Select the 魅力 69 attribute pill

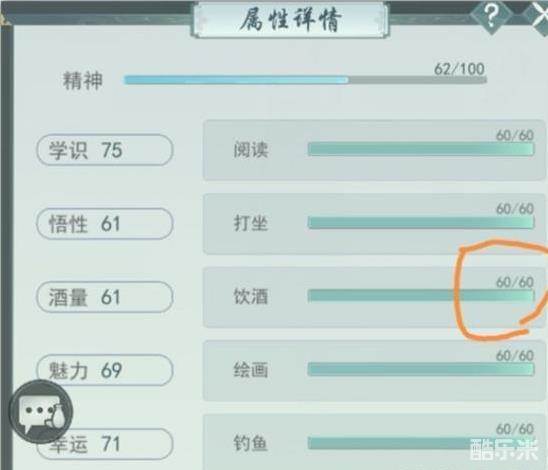point(104,370)
